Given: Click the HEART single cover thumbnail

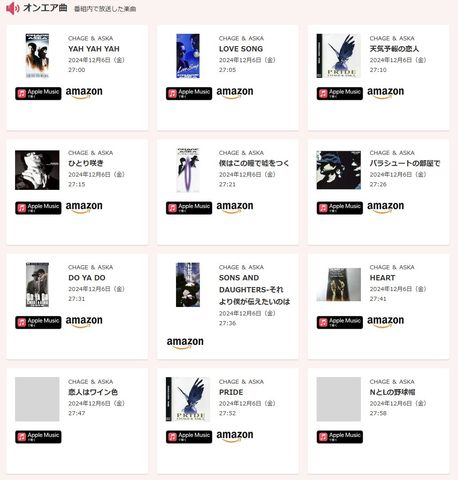Looking at the screenshot, I should point(339,284).
